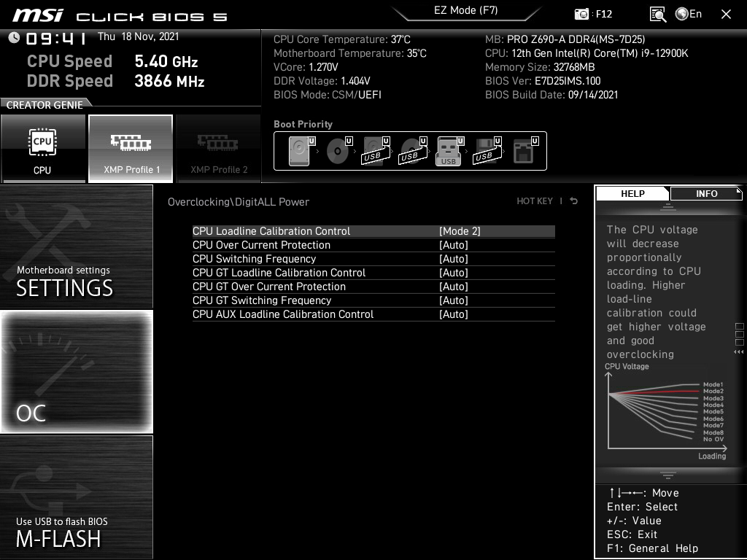Change language via the globe En icon
Image resolution: width=747 pixels, height=560 pixels.
pyautogui.click(x=689, y=14)
